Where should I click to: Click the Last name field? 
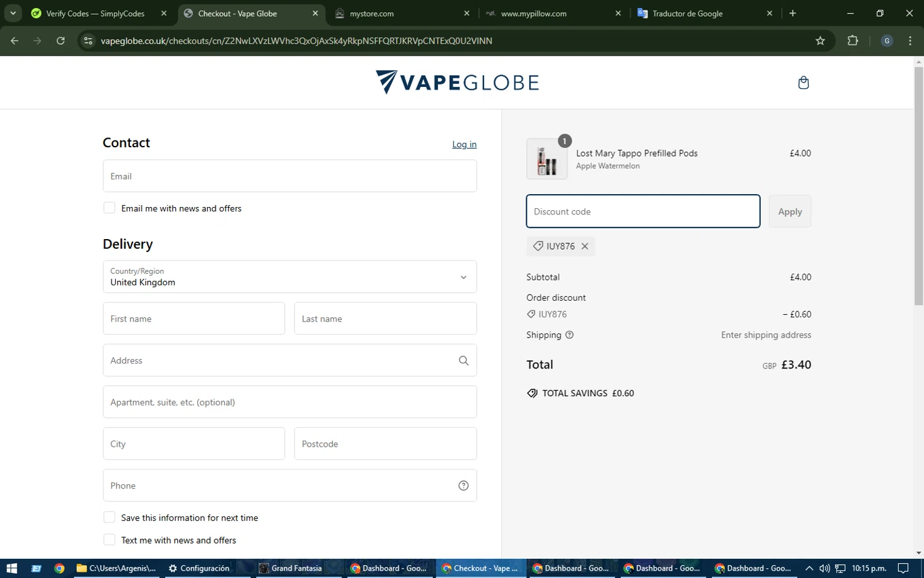[x=386, y=319]
